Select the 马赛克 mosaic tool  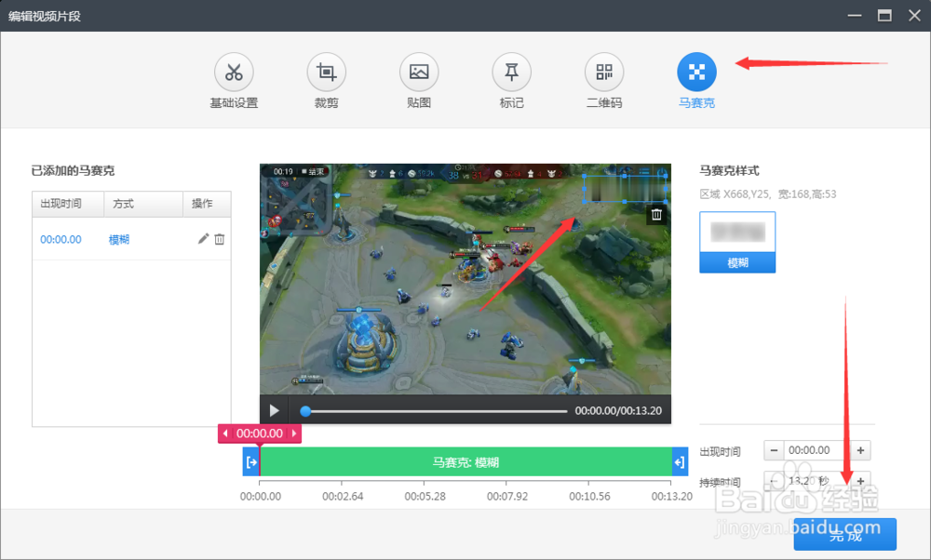[697, 73]
